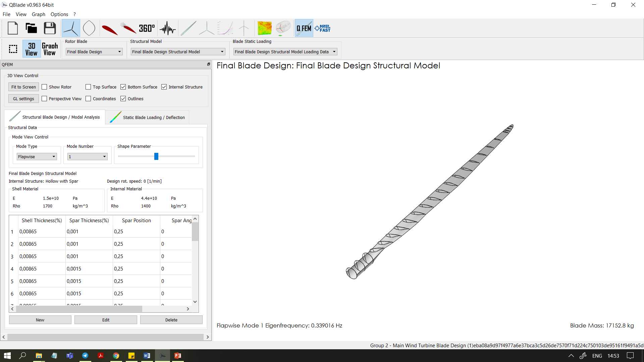Viewport: 644px width, 362px height.
Task: Enable the Show Rotor checkbox
Action: click(x=44, y=87)
